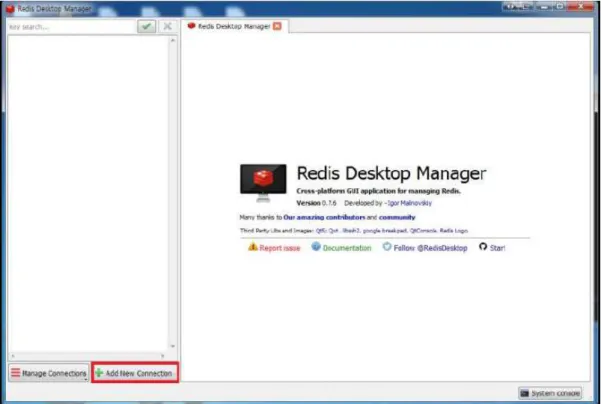Click the Add New Connection button
The height and width of the screenshot is (404, 601).
click(135, 373)
